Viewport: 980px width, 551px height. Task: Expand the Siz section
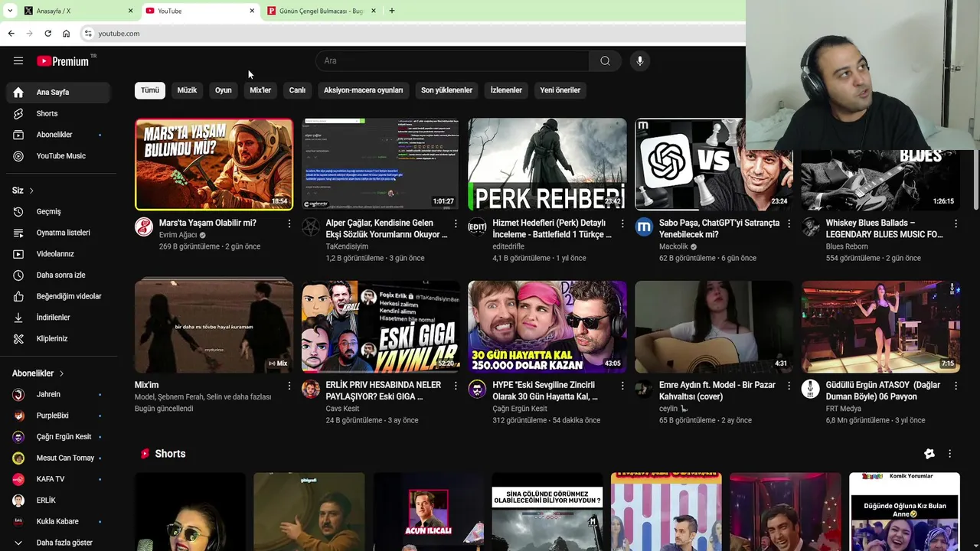click(23, 191)
